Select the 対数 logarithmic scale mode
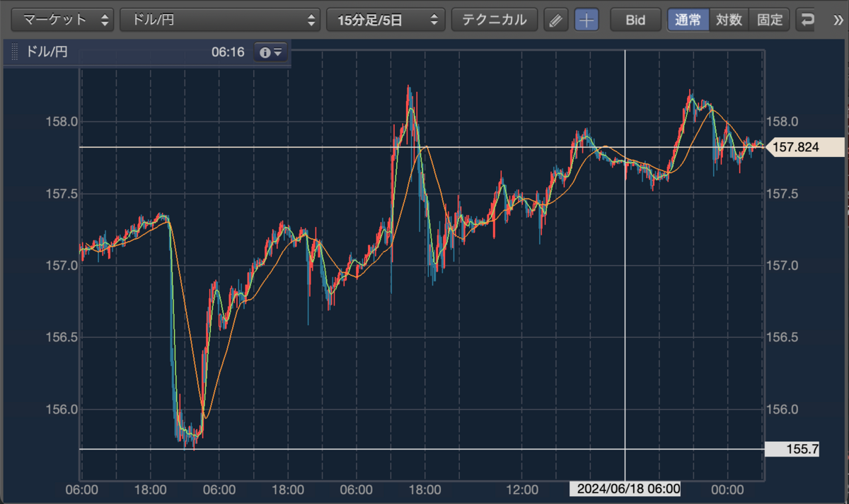Screen dimensions: 849x504 (729, 20)
